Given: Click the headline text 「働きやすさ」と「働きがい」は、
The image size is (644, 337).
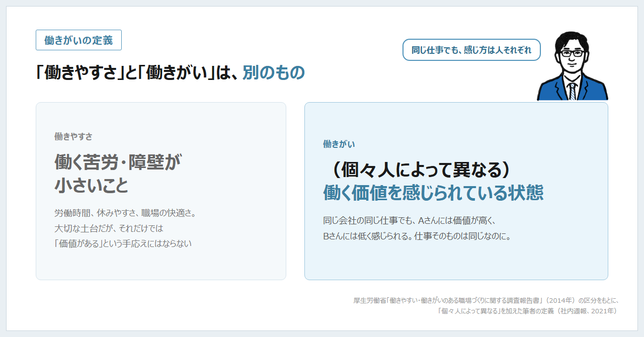Looking at the screenshot, I should (137, 73).
